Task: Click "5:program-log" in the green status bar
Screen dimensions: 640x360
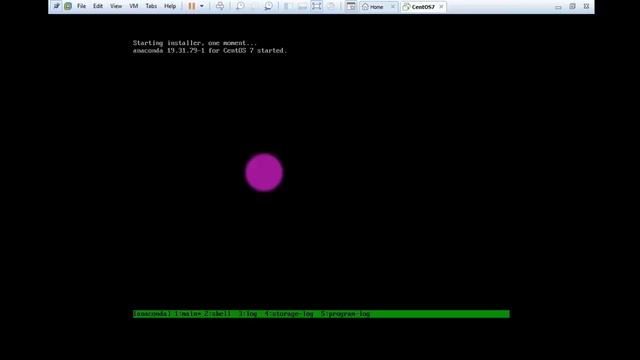Action: pyautogui.click(x=345, y=314)
